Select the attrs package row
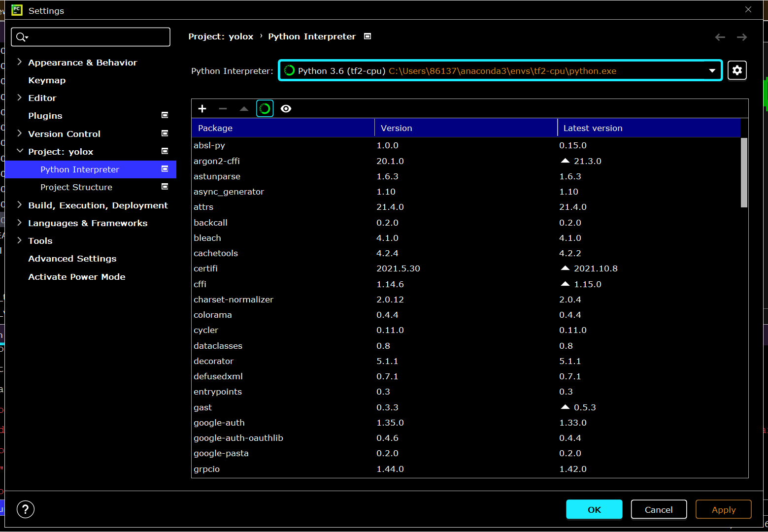 tap(466, 207)
